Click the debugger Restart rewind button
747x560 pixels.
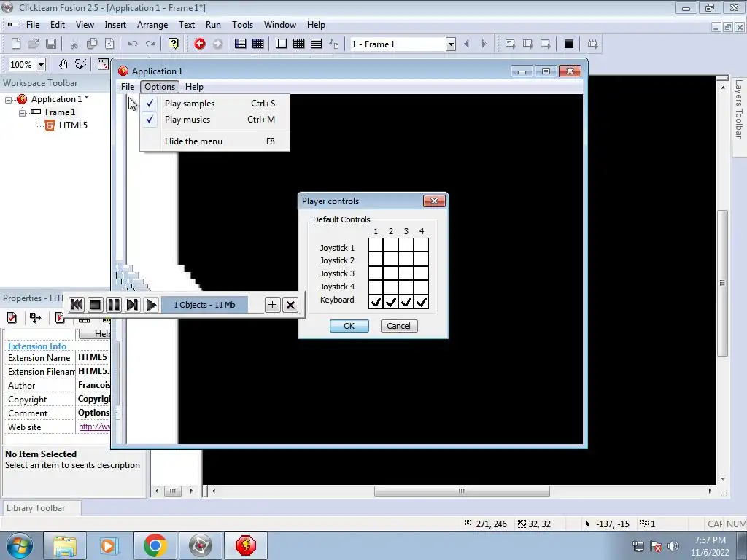coord(76,305)
